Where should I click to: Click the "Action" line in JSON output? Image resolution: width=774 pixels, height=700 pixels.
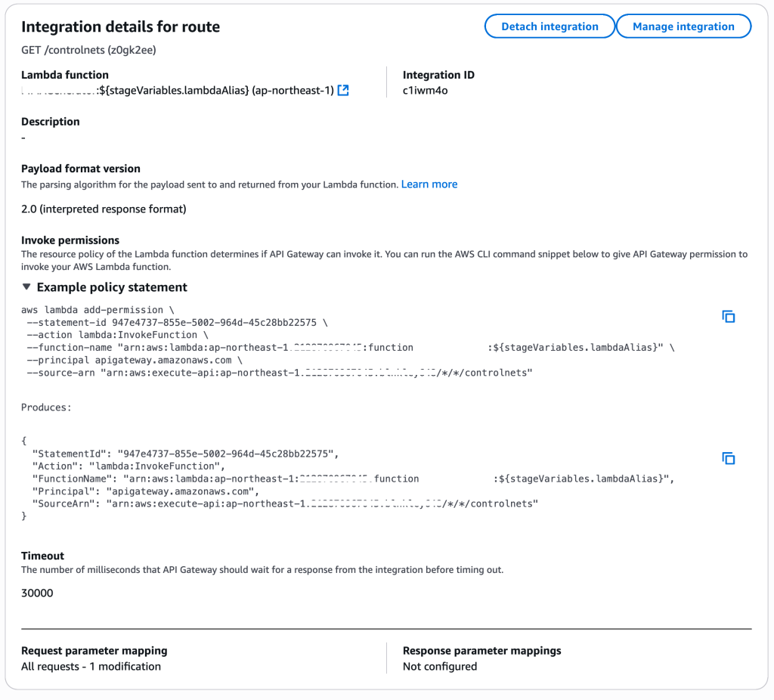coord(127,466)
